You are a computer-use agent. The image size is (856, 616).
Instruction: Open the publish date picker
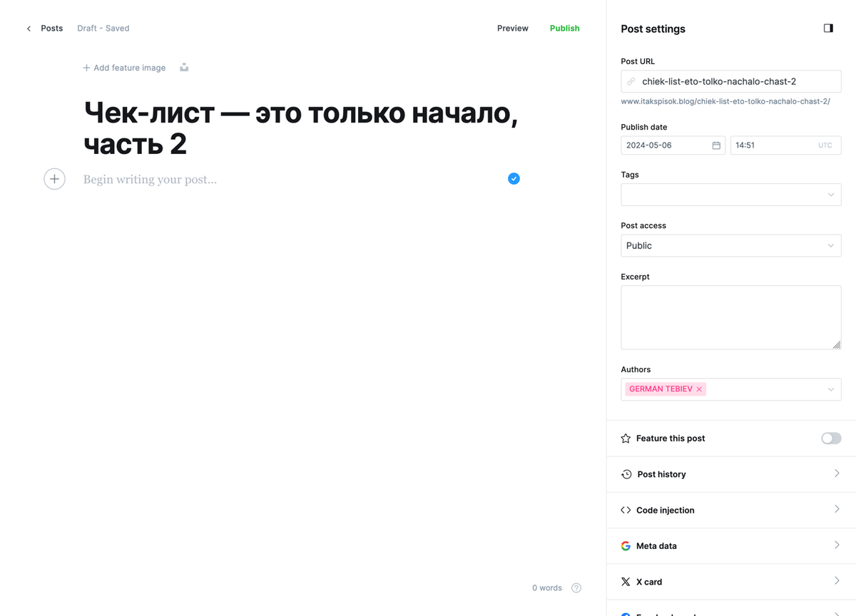[673, 145]
